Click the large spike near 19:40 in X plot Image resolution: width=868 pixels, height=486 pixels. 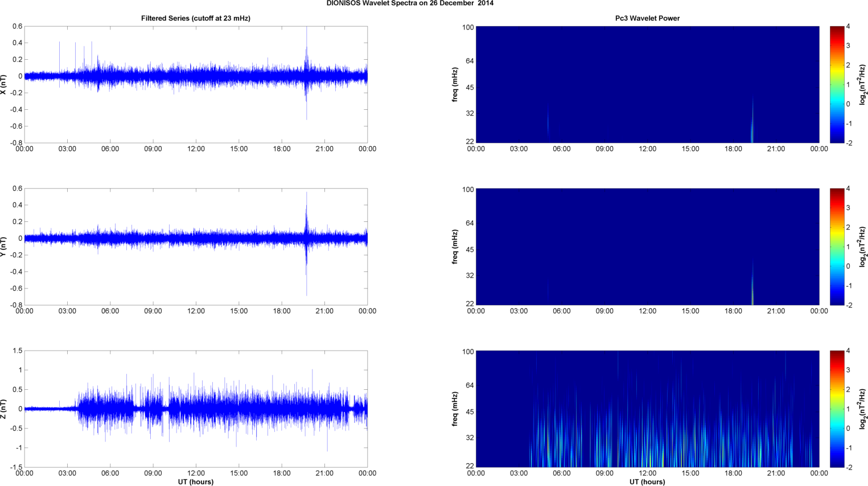tap(306, 73)
